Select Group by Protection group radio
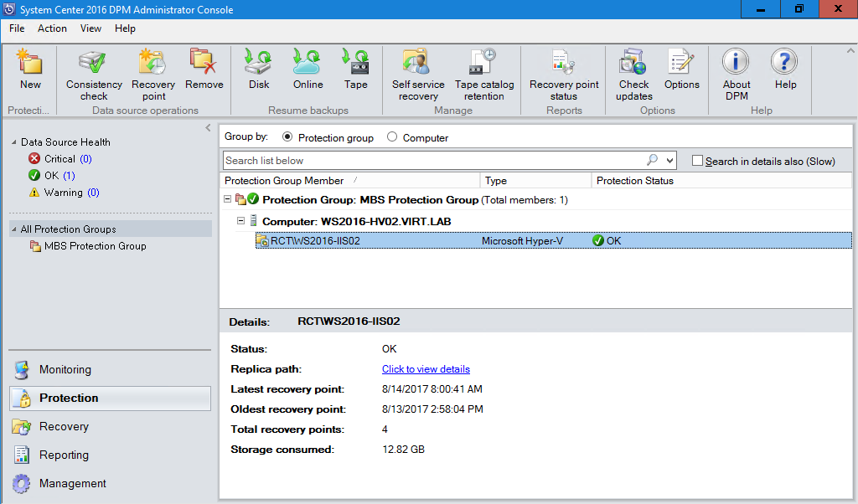 pyautogui.click(x=287, y=137)
